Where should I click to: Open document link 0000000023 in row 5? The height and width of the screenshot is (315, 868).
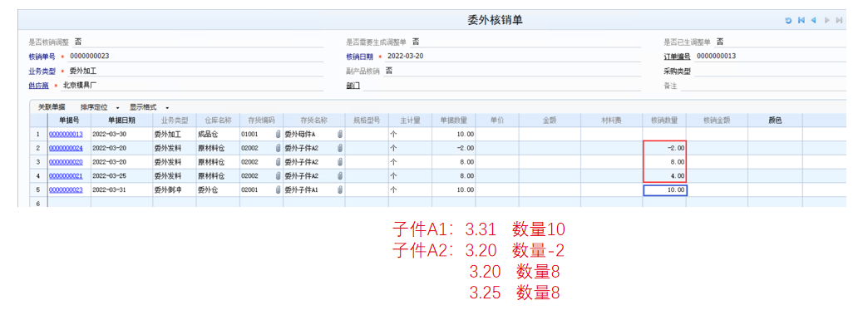coord(66,189)
